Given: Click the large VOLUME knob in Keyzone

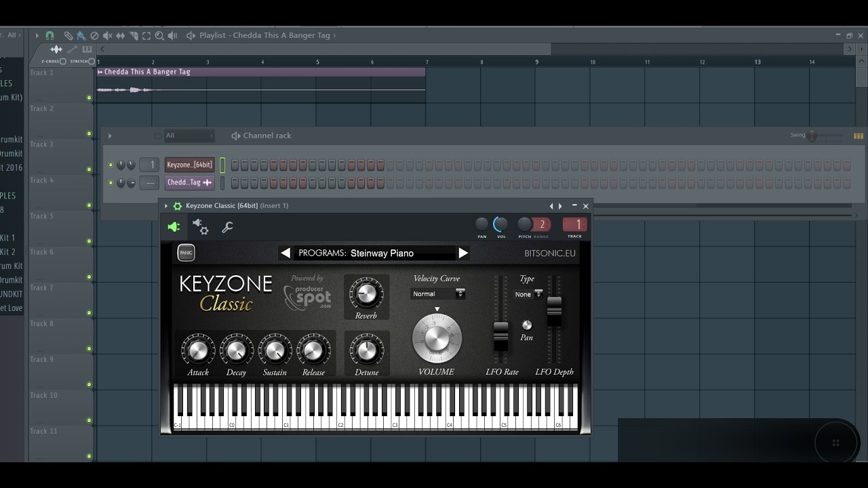Looking at the screenshot, I should [437, 338].
